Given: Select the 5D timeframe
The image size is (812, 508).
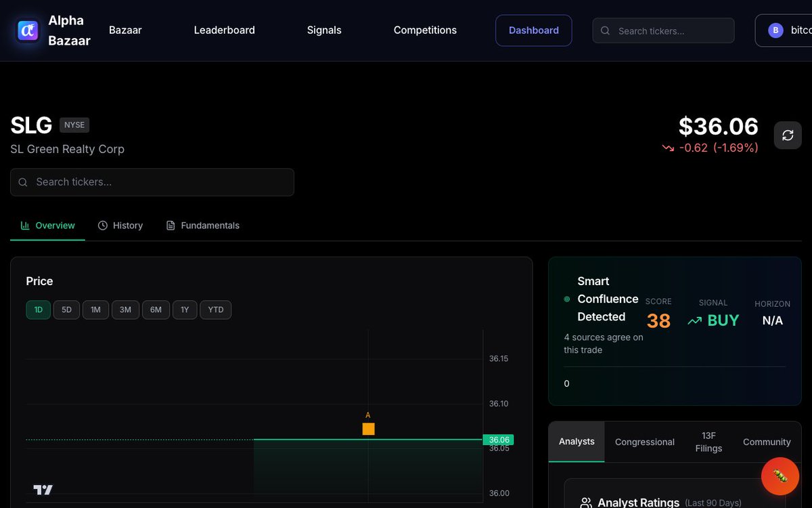Looking at the screenshot, I should 66,310.
